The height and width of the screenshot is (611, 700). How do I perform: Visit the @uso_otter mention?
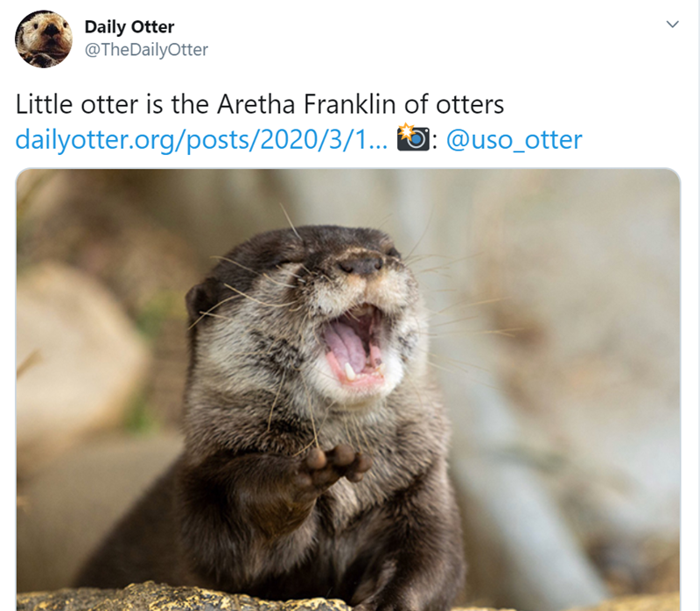coord(514,140)
